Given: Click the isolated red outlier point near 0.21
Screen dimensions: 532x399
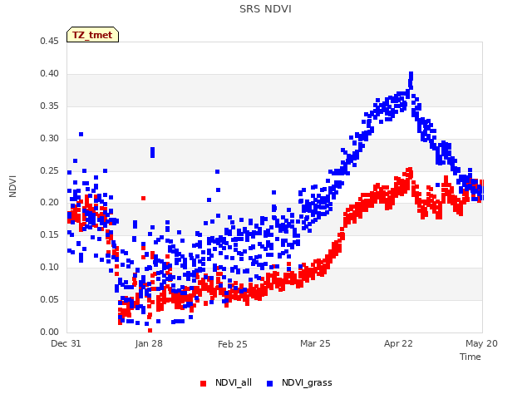Looking at the screenshot, I should point(143,198).
